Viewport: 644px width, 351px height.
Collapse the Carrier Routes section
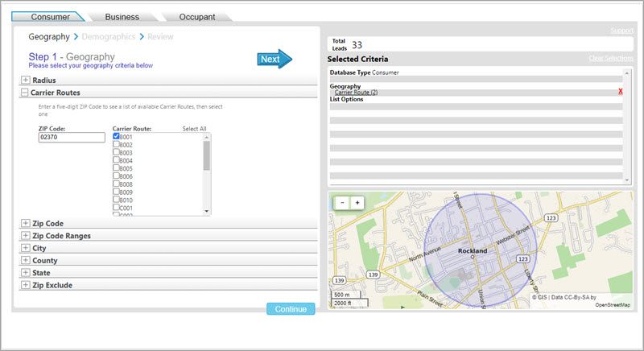(x=25, y=93)
